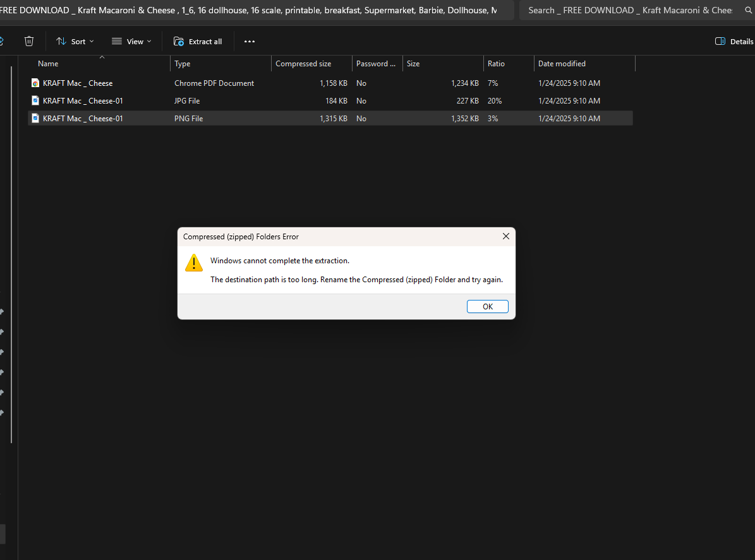Open the View dropdown menu

click(x=131, y=42)
